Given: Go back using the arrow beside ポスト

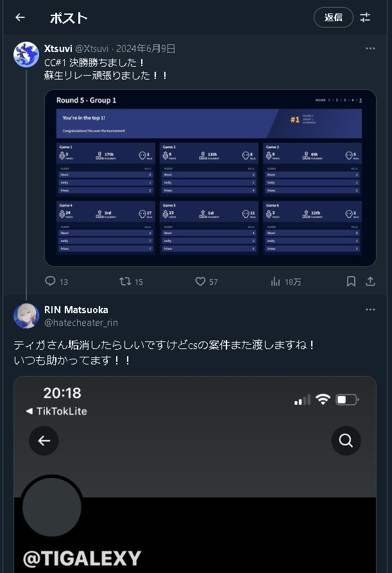Looking at the screenshot, I should [x=20, y=17].
